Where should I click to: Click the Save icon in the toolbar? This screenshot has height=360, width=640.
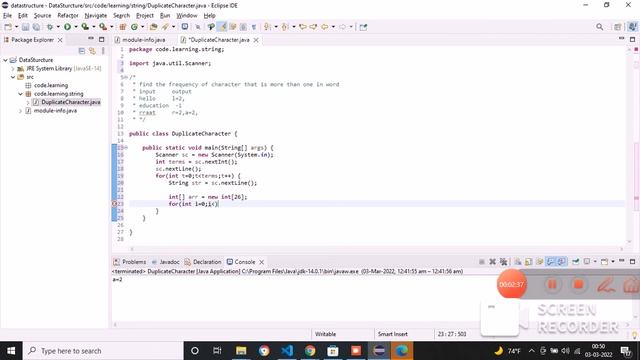coord(25,27)
